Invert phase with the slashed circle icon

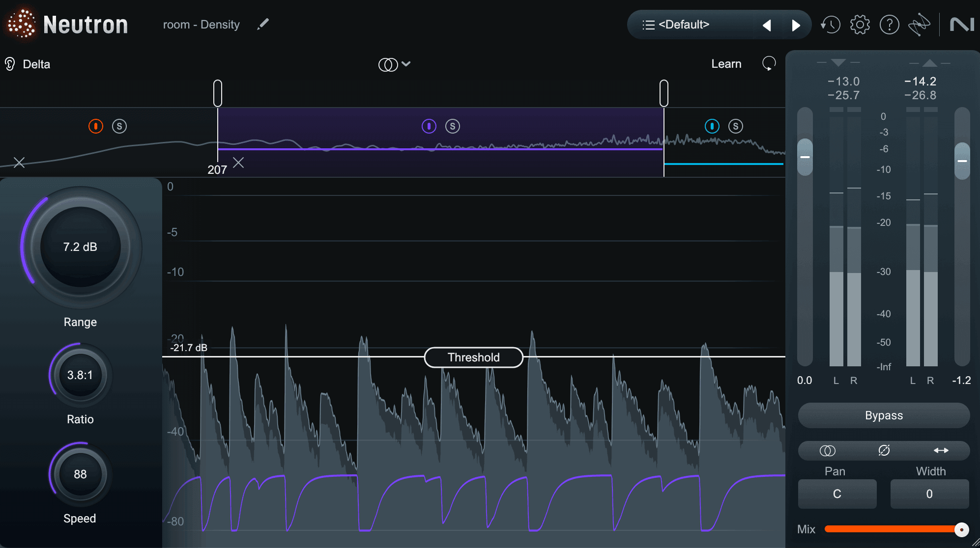pos(884,450)
